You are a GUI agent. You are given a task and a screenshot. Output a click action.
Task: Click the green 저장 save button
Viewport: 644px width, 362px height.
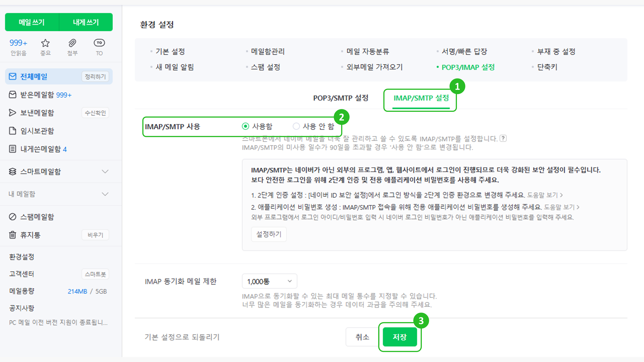click(x=399, y=337)
